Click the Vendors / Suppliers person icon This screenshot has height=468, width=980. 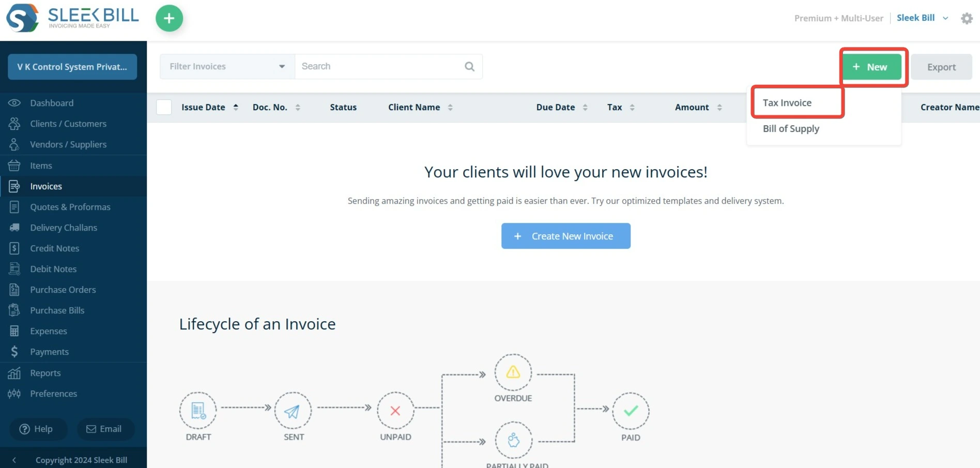(x=14, y=144)
